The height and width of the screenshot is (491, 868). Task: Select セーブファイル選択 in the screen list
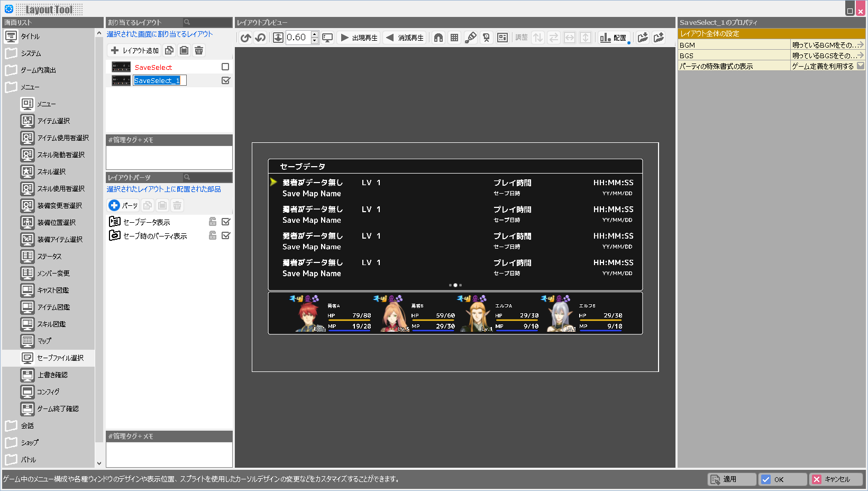[x=60, y=358]
